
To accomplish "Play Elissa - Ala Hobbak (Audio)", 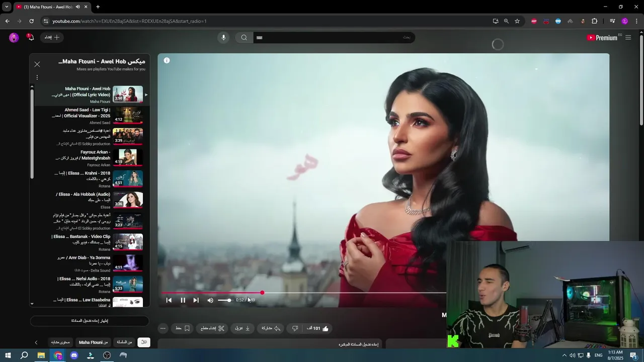I will (x=90, y=200).
